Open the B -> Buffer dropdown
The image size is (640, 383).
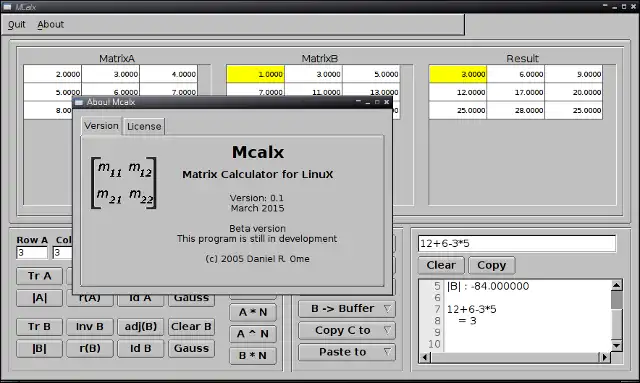pyautogui.click(x=347, y=309)
